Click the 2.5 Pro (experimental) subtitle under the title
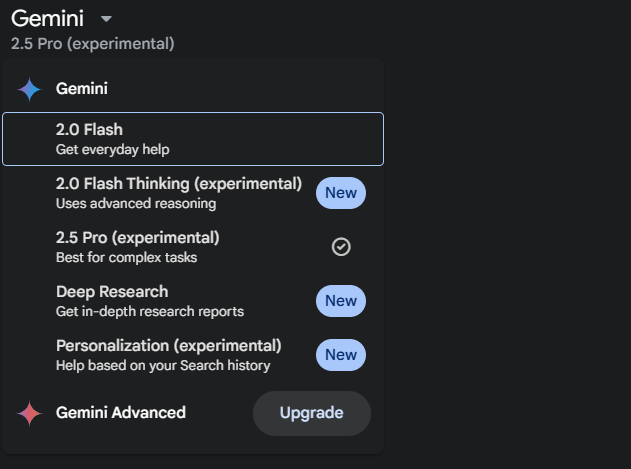Viewport: 631px width, 469px height. [93, 43]
